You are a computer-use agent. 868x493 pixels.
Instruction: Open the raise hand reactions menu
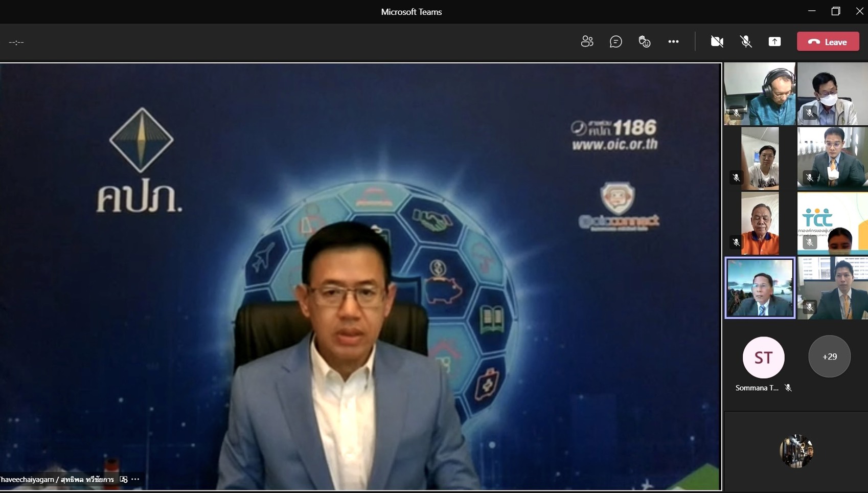click(x=645, y=42)
